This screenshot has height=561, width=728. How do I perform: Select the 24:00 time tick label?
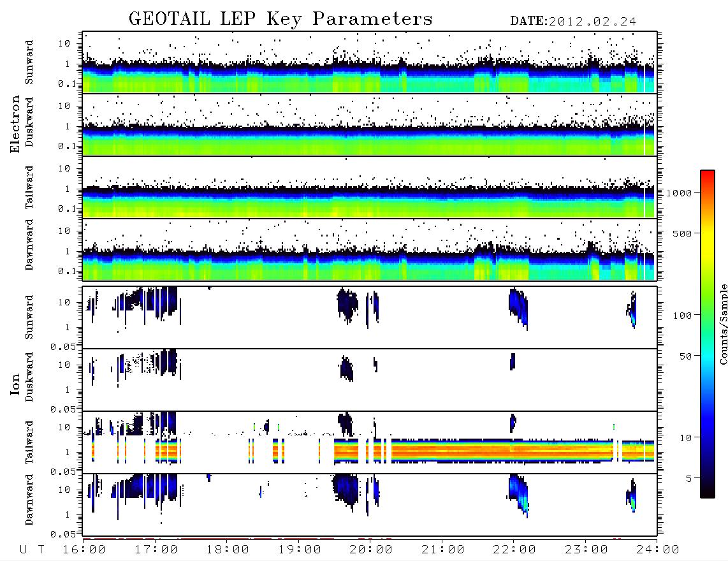(x=658, y=550)
